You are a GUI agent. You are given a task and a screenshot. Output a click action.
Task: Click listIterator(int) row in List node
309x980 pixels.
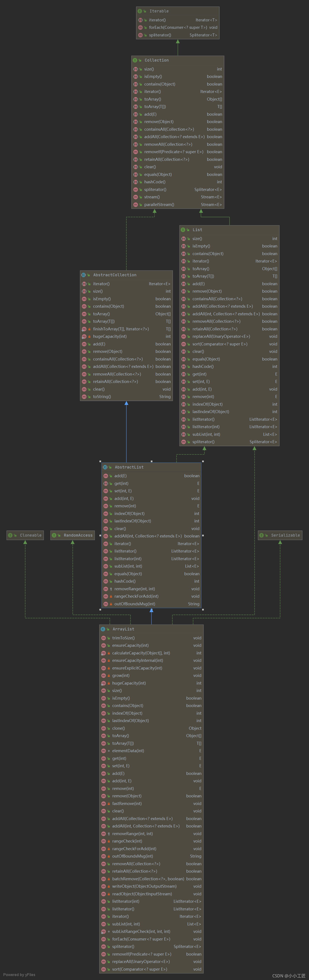[230, 427]
